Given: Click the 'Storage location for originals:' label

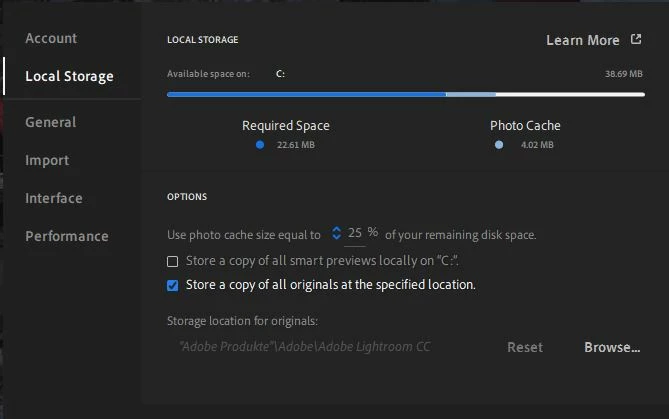Looking at the screenshot, I should [242, 321].
